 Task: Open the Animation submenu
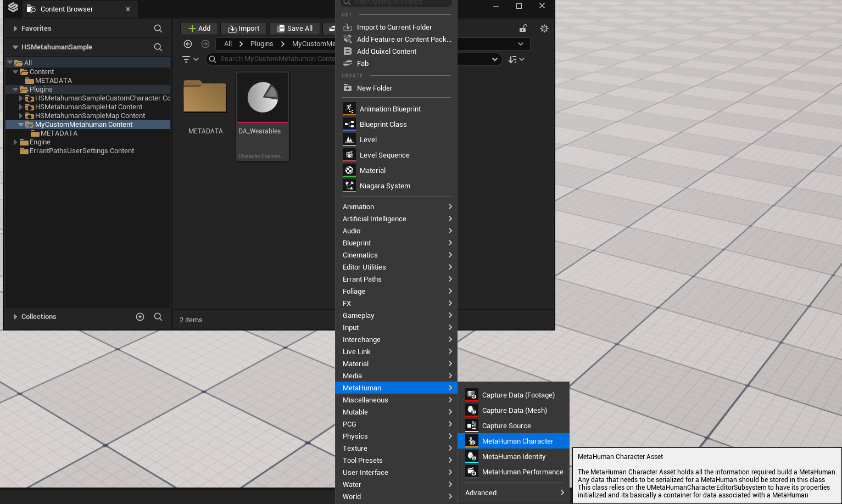(x=397, y=206)
